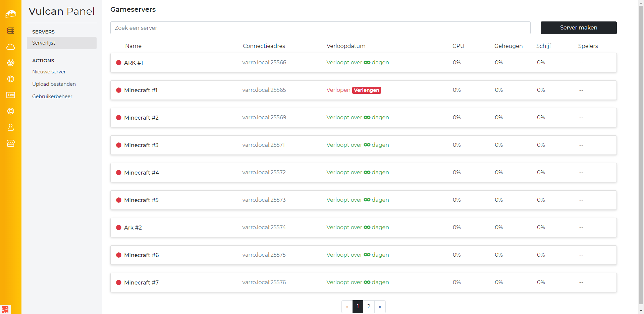Image resolution: width=644 pixels, height=314 pixels.
Task: Open the server rack sidebar icon
Action: 11,31
